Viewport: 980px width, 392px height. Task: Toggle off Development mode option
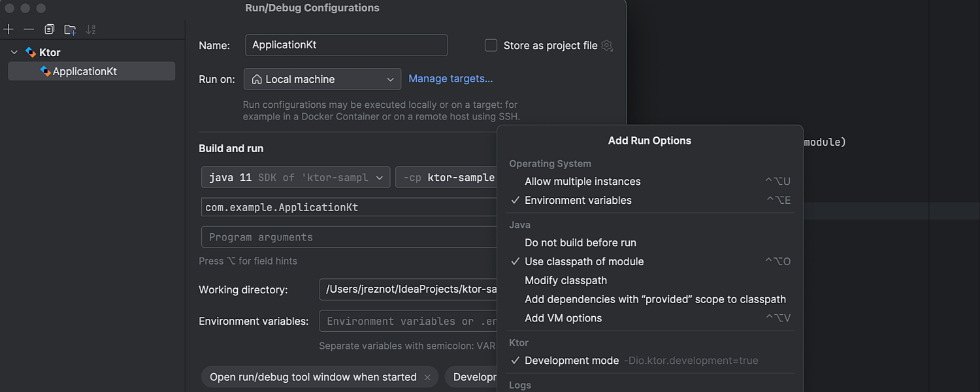point(572,361)
